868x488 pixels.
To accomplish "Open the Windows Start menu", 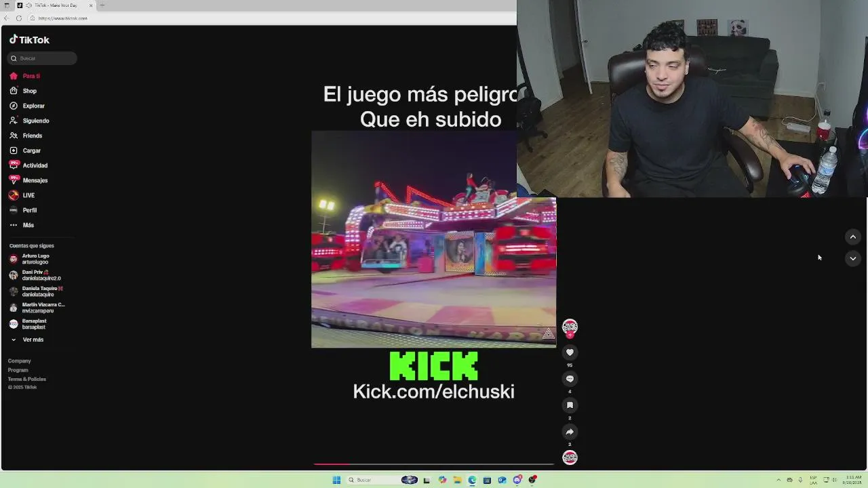I will 336,480.
